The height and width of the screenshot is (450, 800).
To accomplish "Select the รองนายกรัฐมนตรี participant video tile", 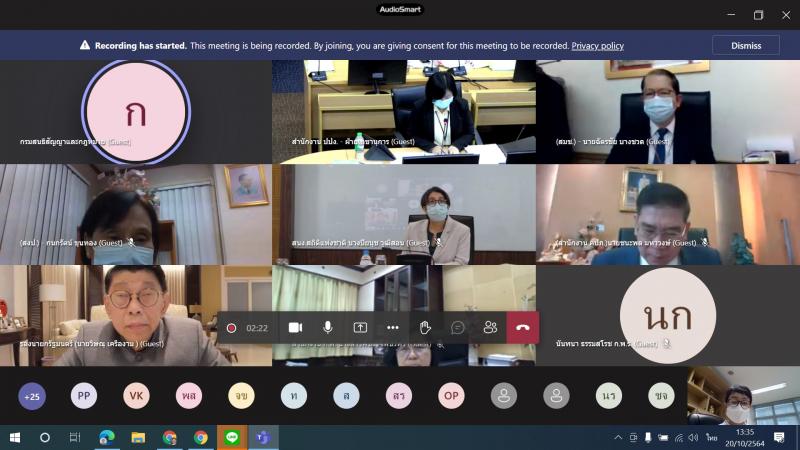I will [x=136, y=315].
